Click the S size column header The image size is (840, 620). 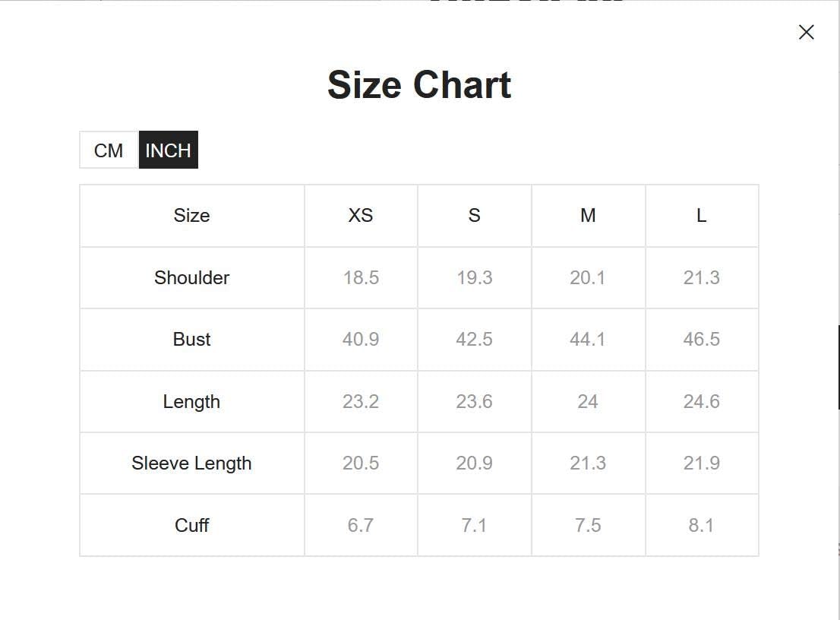tap(474, 216)
